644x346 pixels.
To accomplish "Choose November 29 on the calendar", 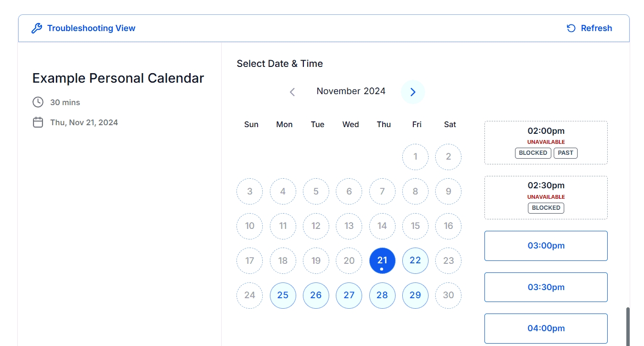I will (x=415, y=295).
